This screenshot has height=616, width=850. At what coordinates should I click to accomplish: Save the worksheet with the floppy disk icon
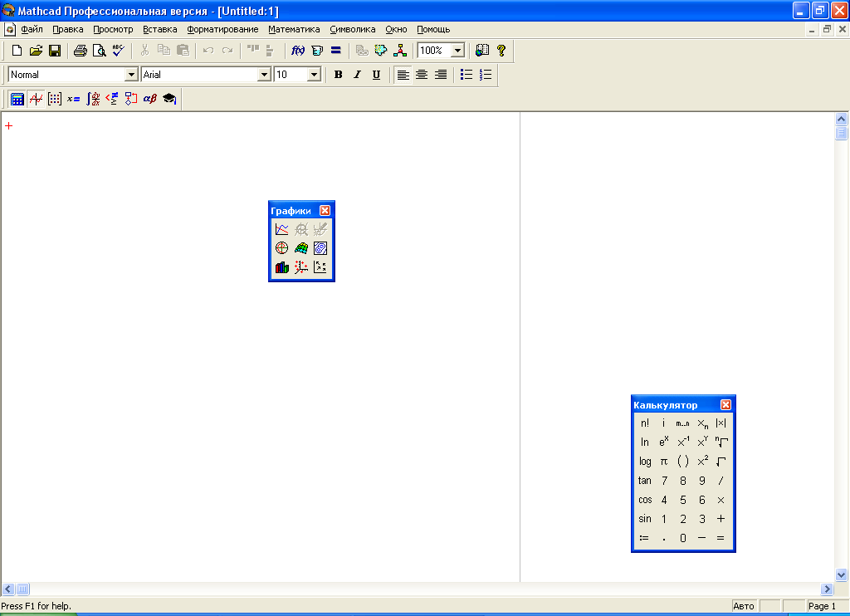tap(55, 51)
